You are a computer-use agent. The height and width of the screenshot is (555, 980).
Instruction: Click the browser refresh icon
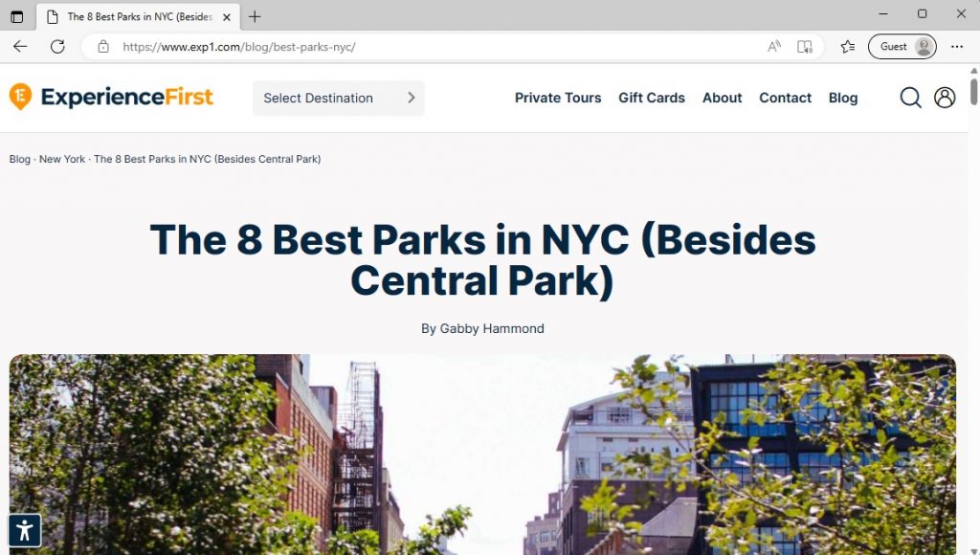pyautogui.click(x=57, y=46)
